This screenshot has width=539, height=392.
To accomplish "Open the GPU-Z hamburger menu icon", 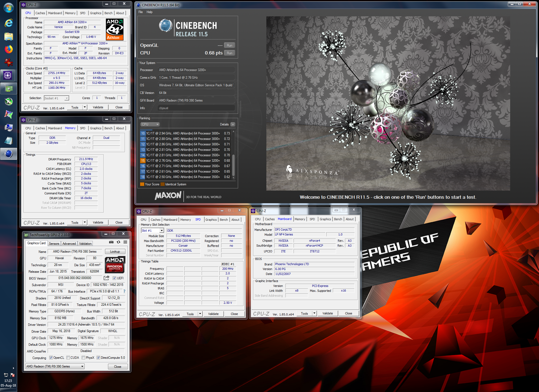I will click(x=125, y=242).
